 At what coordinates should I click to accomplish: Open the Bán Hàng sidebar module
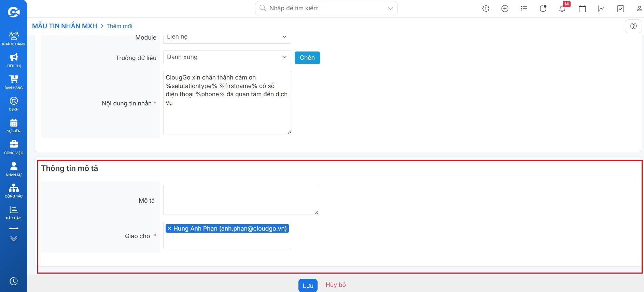[14, 82]
